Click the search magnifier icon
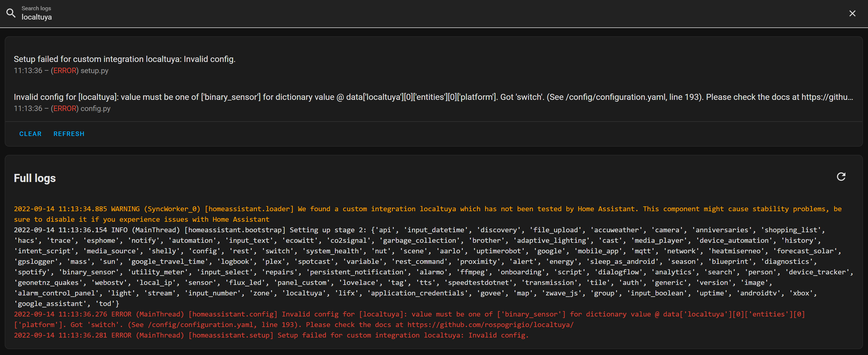The image size is (868, 355). click(11, 13)
